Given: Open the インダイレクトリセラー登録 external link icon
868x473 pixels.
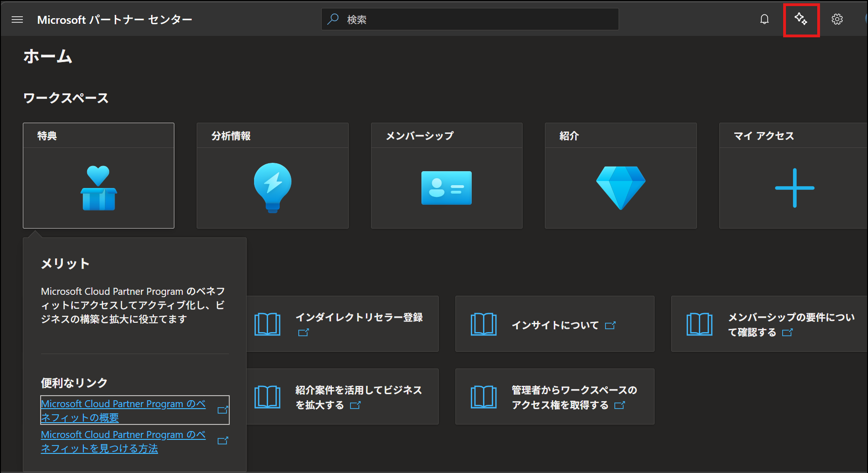Looking at the screenshot, I should tap(304, 332).
